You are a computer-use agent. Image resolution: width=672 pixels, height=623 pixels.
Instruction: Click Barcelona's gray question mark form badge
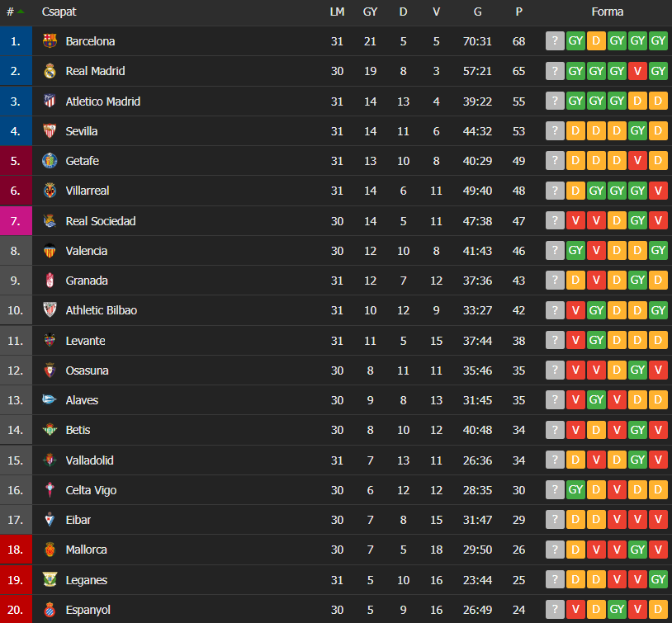pos(555,41)
